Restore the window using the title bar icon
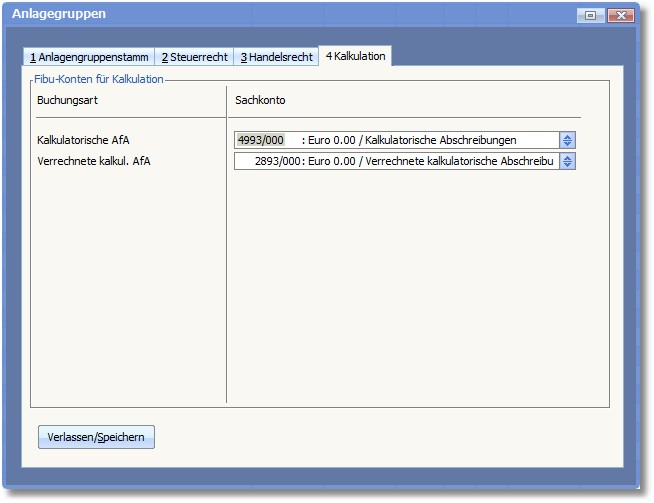 pos(590,15)
